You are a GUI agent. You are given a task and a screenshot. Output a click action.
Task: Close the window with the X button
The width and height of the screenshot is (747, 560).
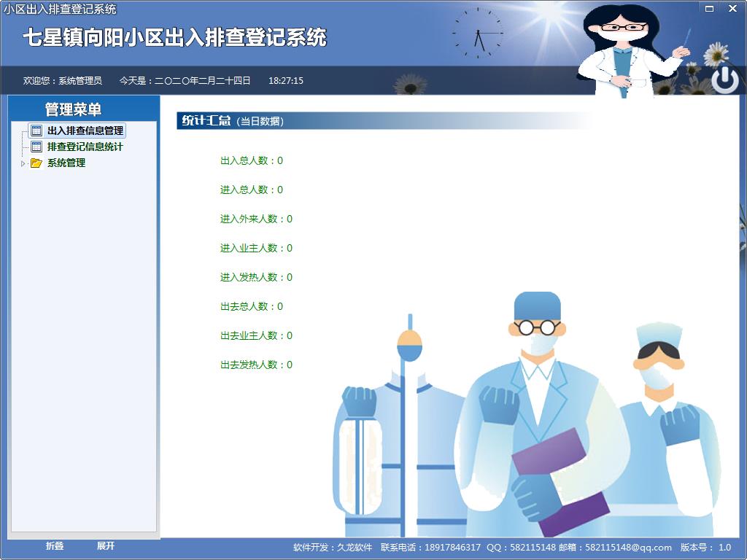click(x=732, y=9)
